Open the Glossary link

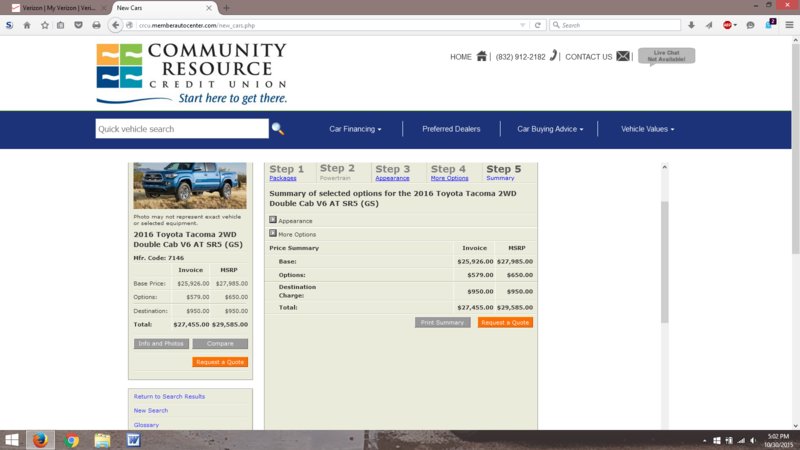[146, 424]
